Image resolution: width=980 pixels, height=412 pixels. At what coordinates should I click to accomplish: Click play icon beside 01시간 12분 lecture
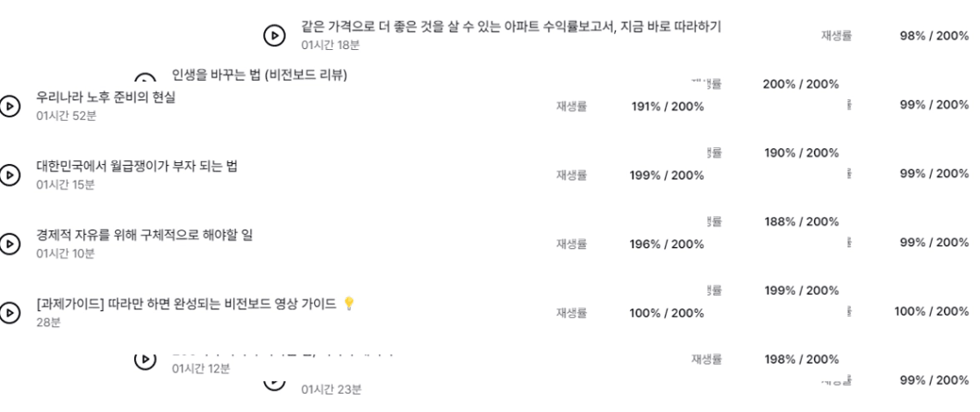(145, 359)
